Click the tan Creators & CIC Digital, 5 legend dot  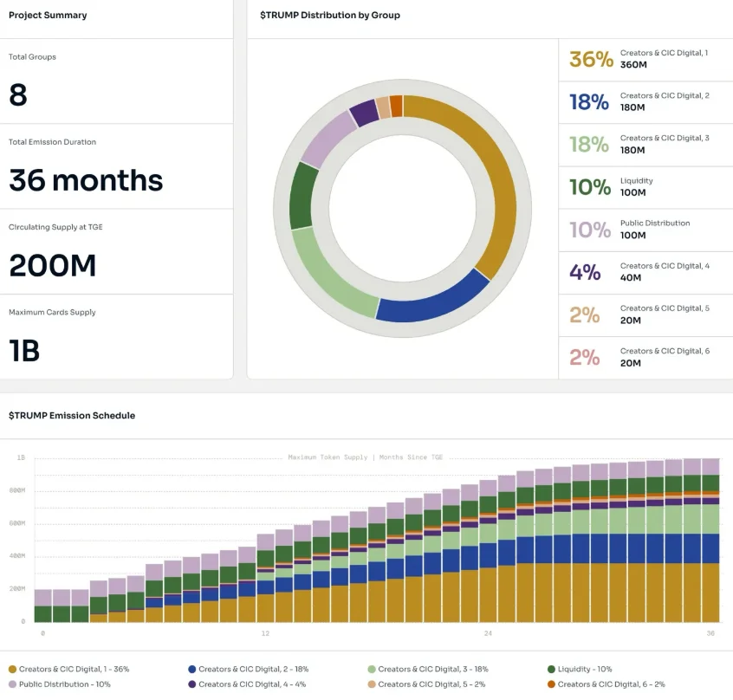tap(372, 684)
